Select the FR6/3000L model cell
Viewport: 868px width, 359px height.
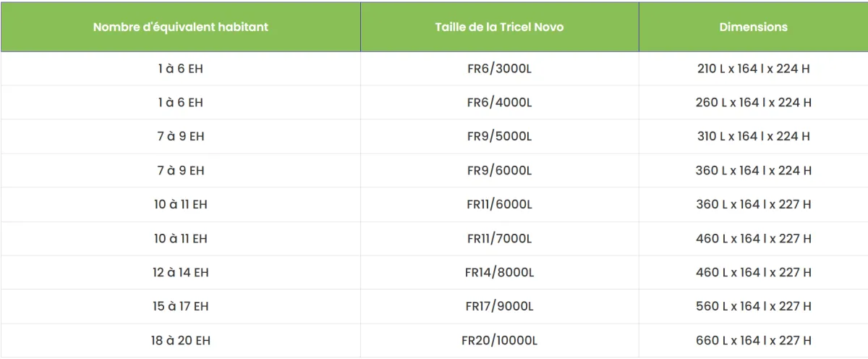[499, 69]
